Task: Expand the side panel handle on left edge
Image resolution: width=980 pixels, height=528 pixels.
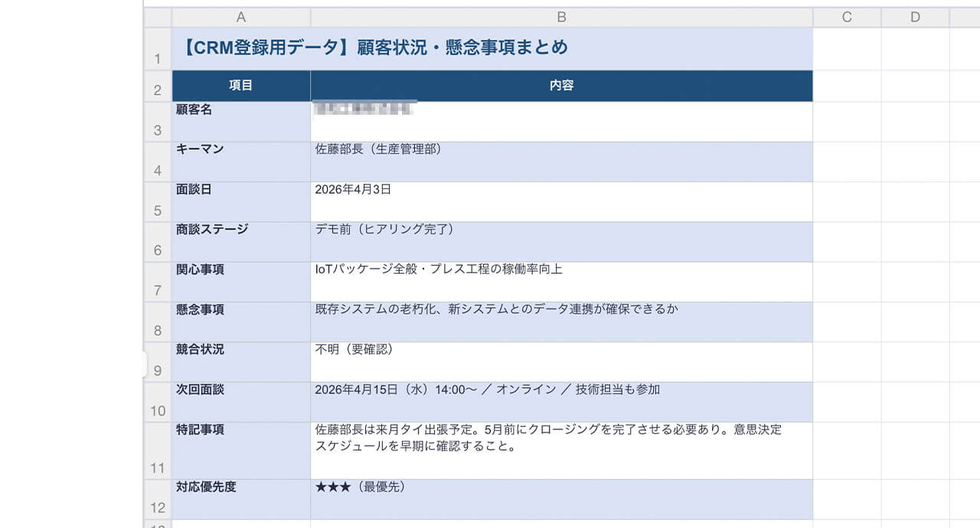Action: 144,364
